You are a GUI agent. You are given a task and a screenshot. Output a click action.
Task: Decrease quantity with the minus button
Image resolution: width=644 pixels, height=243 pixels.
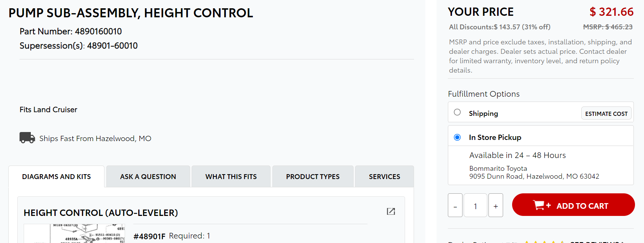[x=455, y=205]
